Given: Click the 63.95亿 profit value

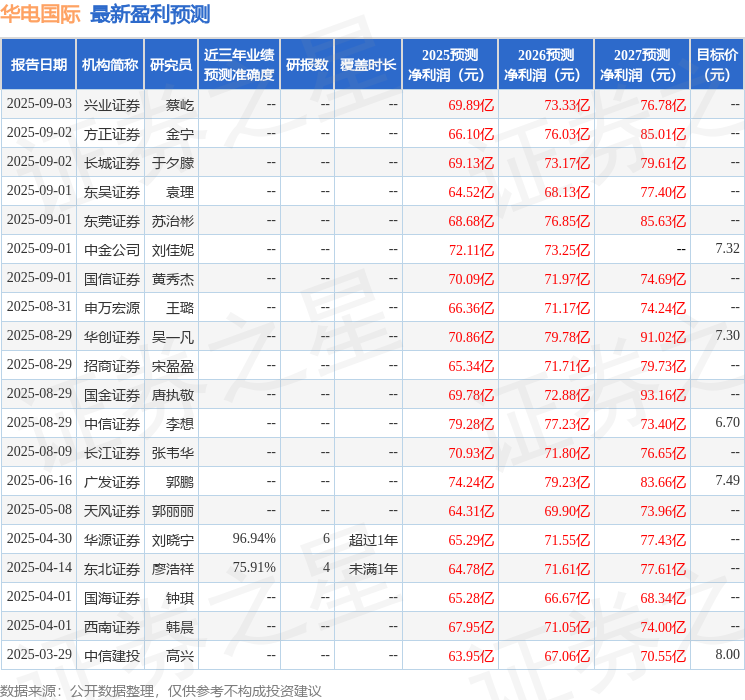Looking at the screenshot, I should [x=471, y=656].
